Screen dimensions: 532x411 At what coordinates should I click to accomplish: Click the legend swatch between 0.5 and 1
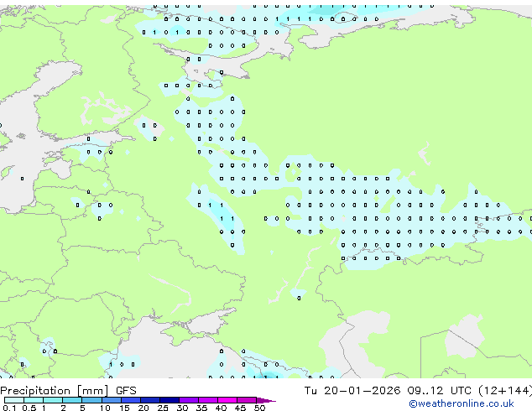(34, 400)
